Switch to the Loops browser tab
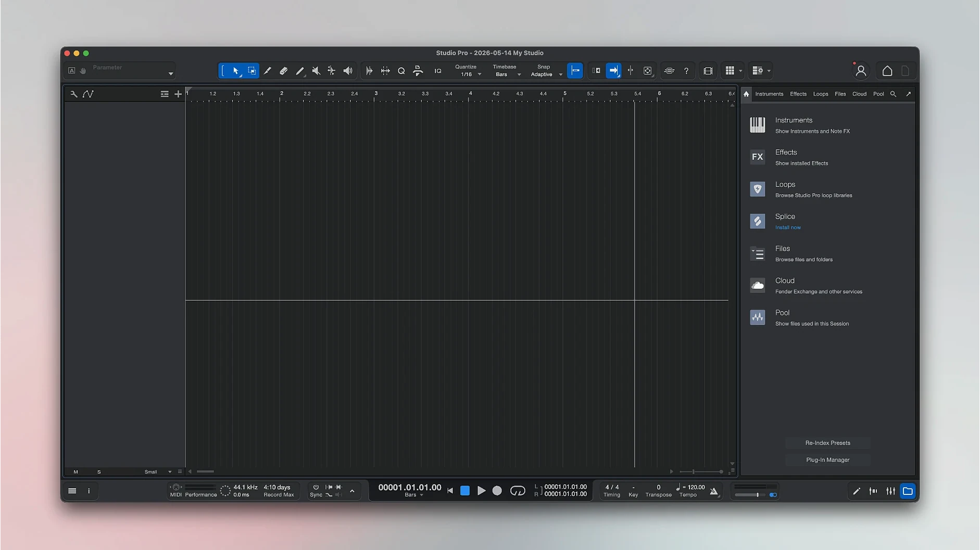The width and height of the screenshot is (980, 550). pos(821,94)
